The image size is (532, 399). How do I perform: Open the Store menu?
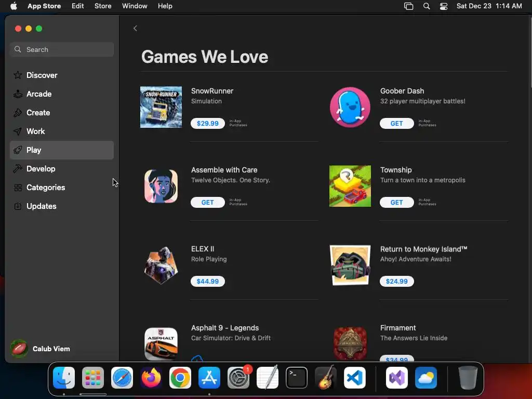103,6
